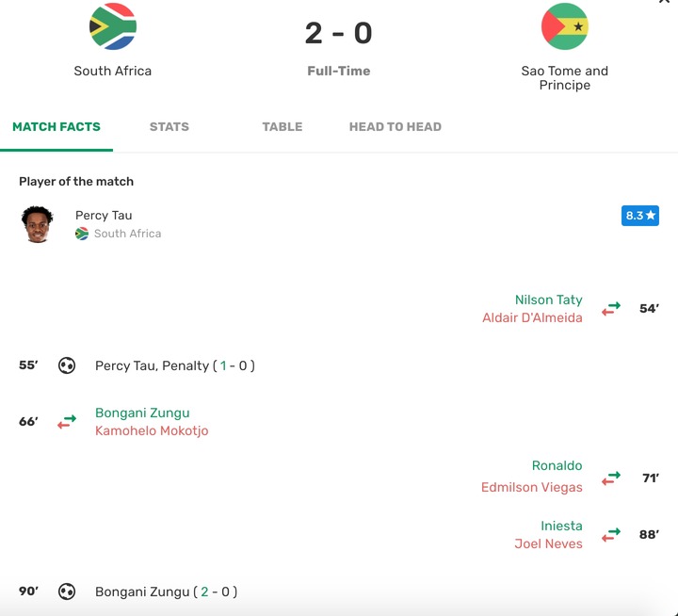Screen dimensions: 678x616
Task: Click the 8.3 star rating badge
Action: click(640, 216)
